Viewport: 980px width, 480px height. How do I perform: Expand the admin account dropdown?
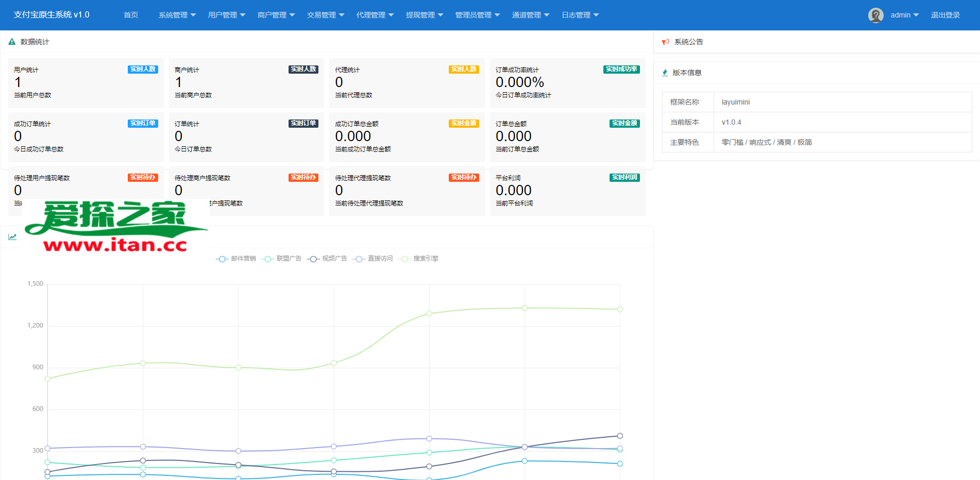click(x=904, y=15)
